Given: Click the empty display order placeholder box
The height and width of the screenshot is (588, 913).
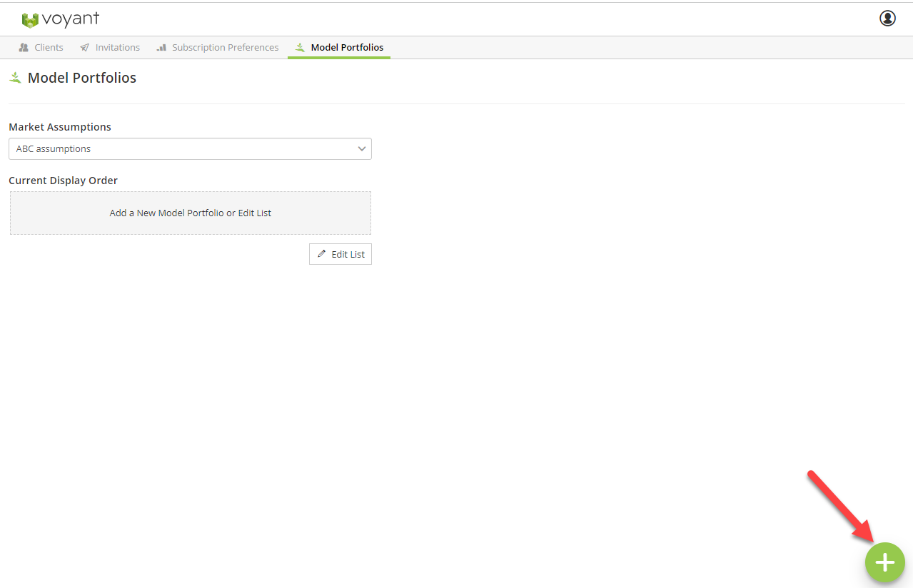Looking at the screenshot, I should (x=190, y=213).
